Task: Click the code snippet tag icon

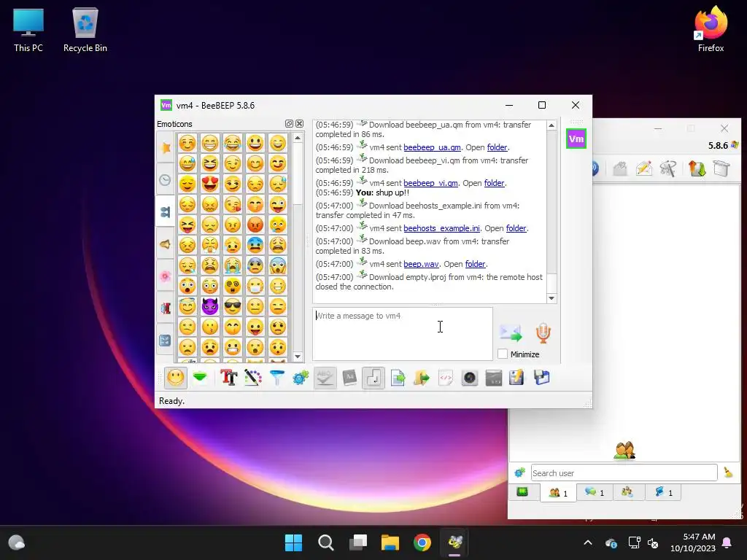Action: pos(446,378)
